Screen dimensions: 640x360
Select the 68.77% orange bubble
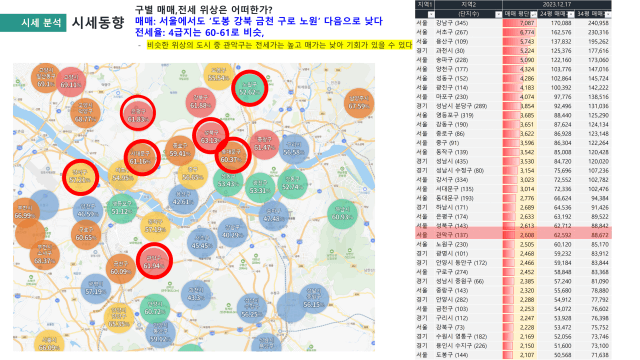point(85,113)
